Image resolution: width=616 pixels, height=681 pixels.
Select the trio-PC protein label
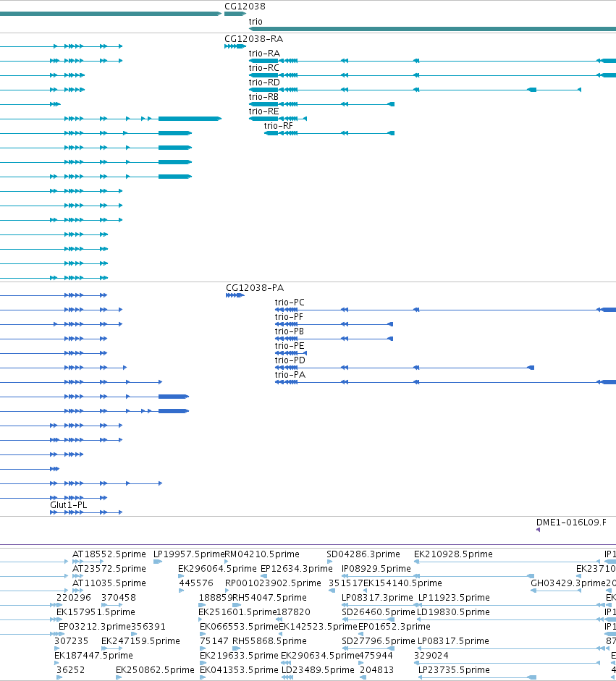(x=290, y=303)
